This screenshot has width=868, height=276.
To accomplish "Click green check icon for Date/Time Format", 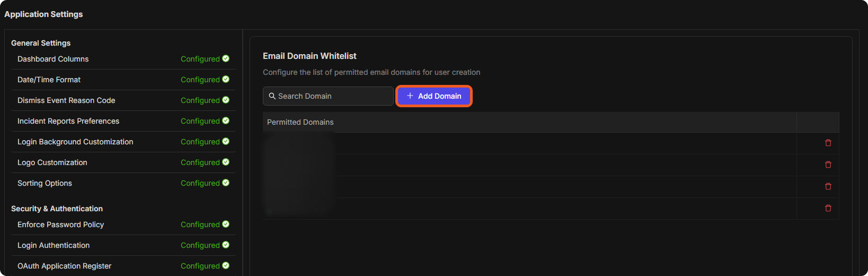I will coord(226,79).
